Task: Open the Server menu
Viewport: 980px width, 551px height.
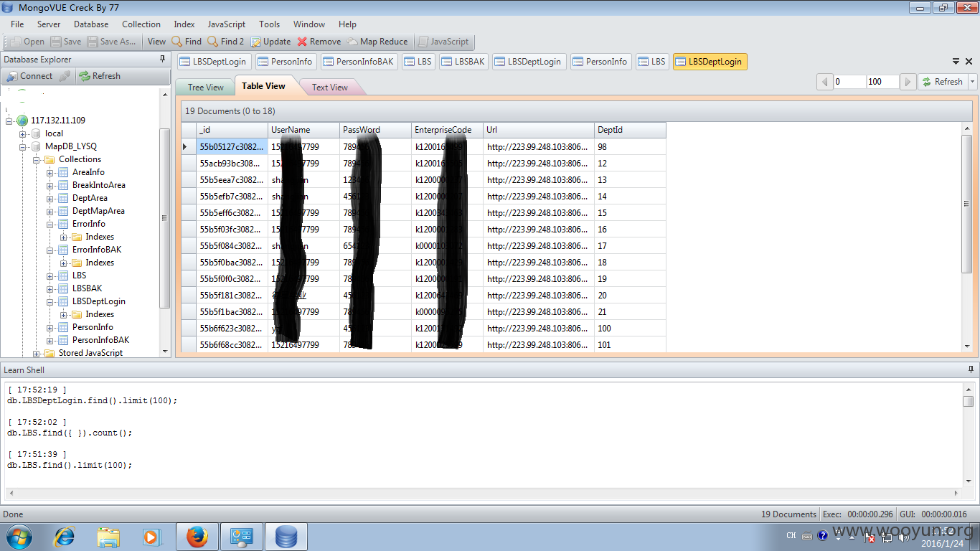Action: point(49,24)
